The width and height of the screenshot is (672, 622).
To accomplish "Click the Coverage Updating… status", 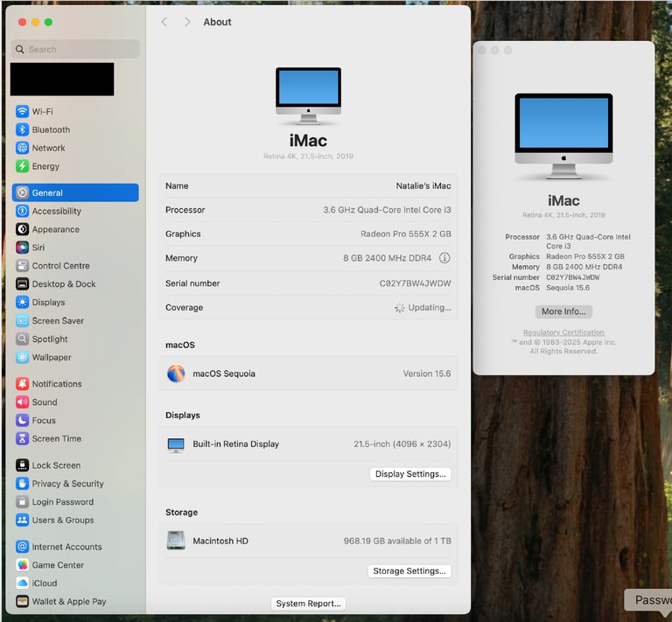I will tap(423, 308).
